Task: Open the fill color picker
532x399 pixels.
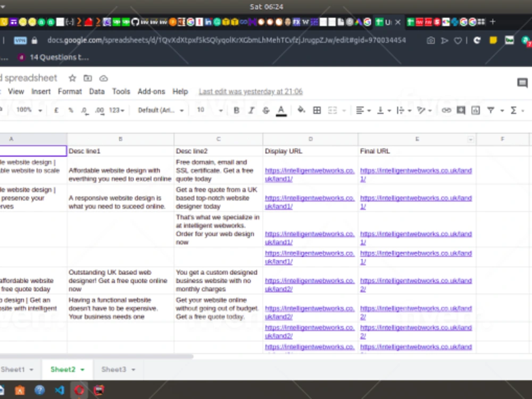Action: point(301,110)
